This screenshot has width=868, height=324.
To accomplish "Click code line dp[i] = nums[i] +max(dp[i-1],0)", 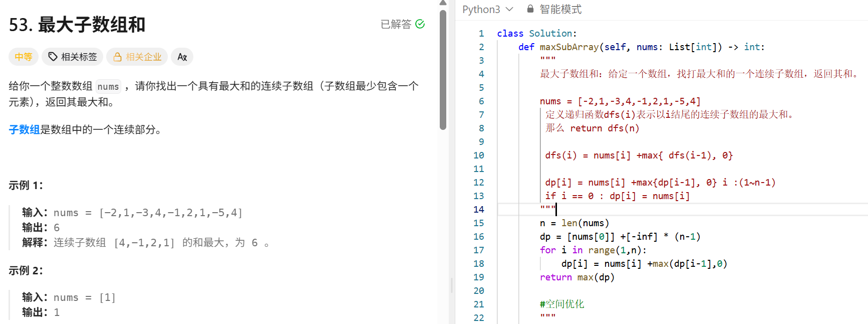I will 644,264.
